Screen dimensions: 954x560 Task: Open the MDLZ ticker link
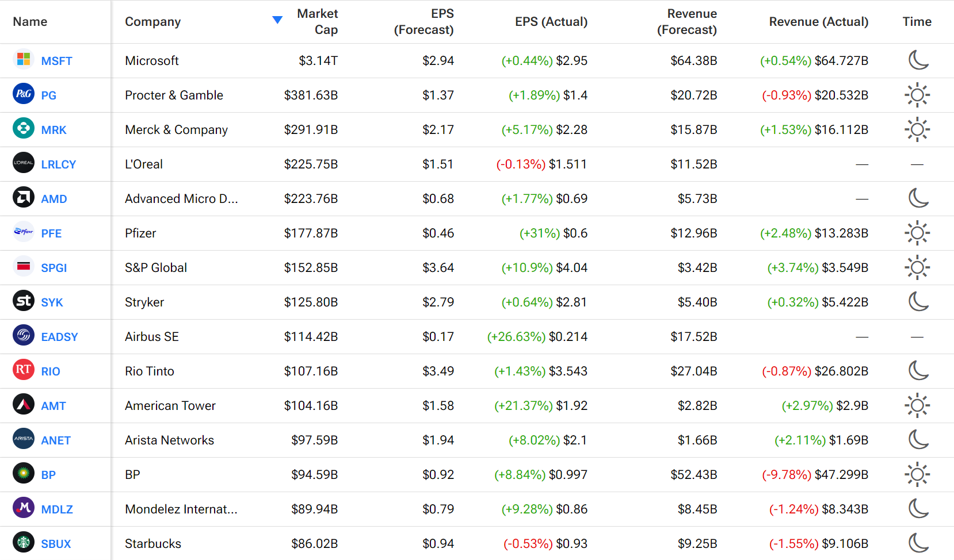[x=57, y=509]
